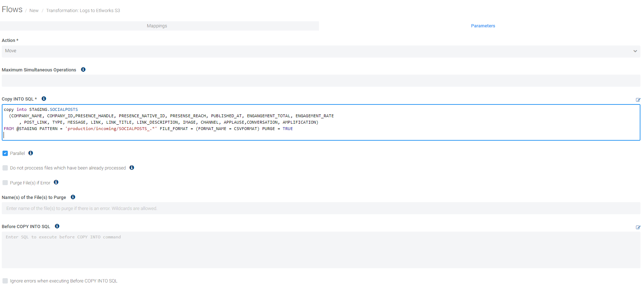
Task: Select the Parameters tab
Action: [483, 26]
